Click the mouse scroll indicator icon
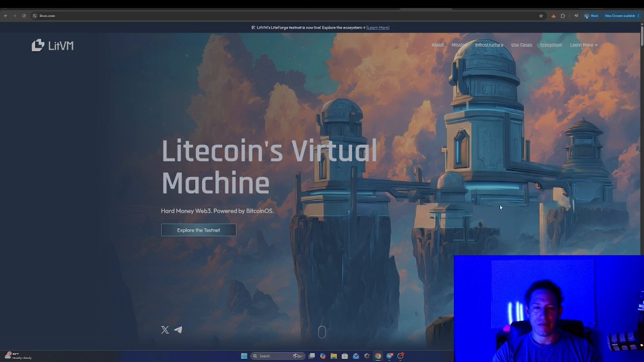The height and width of the screenshot is (362, 644). tap(322, 332)
